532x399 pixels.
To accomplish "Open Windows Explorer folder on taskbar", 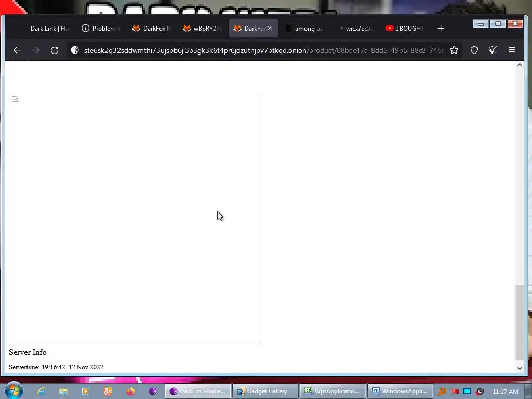I will click(63, 391).
